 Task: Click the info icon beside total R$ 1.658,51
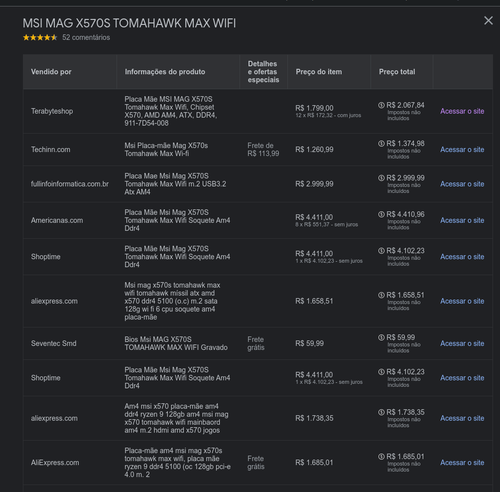point(381,295)
